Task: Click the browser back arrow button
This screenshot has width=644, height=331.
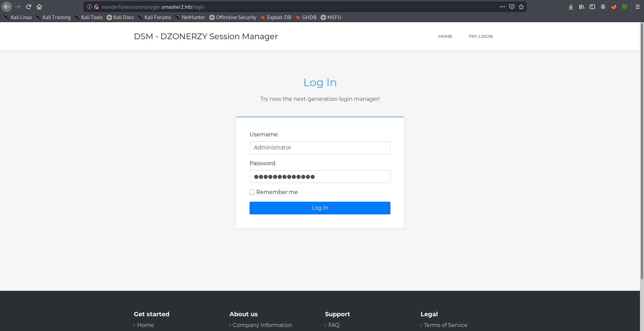Action: pos(7,7)
